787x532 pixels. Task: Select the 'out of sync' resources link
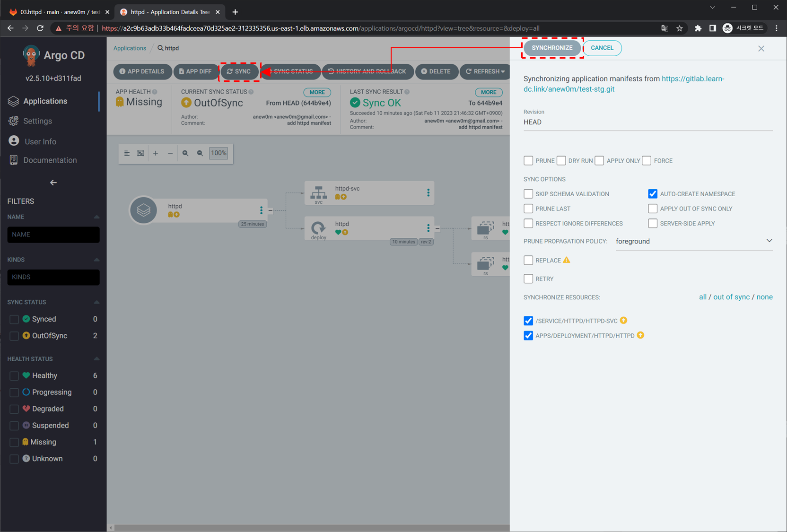[x=731, y=297]
